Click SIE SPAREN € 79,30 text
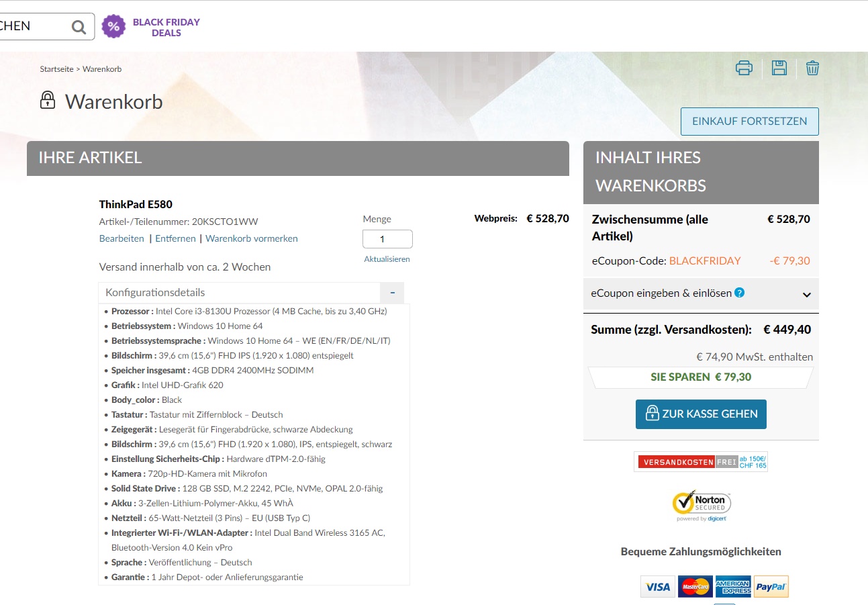 tap(701, 377)
